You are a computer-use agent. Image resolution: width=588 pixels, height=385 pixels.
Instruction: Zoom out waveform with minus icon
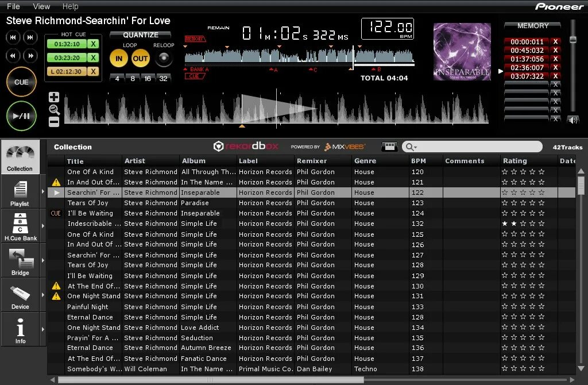[54, 122]
